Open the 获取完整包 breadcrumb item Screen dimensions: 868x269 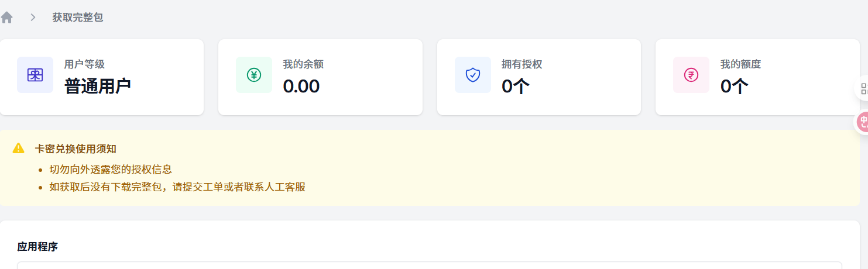[77, 18]
